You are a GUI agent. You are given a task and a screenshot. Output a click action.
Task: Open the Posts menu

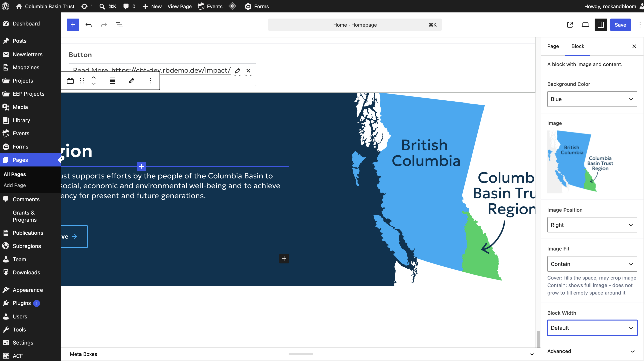[x=20, y=41]
